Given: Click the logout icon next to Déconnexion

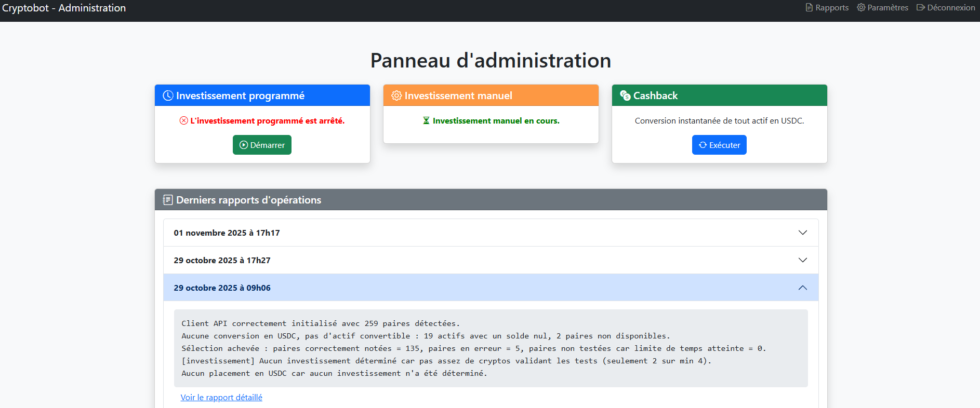Looking at the screenshot, I should [x=921, y=8].
